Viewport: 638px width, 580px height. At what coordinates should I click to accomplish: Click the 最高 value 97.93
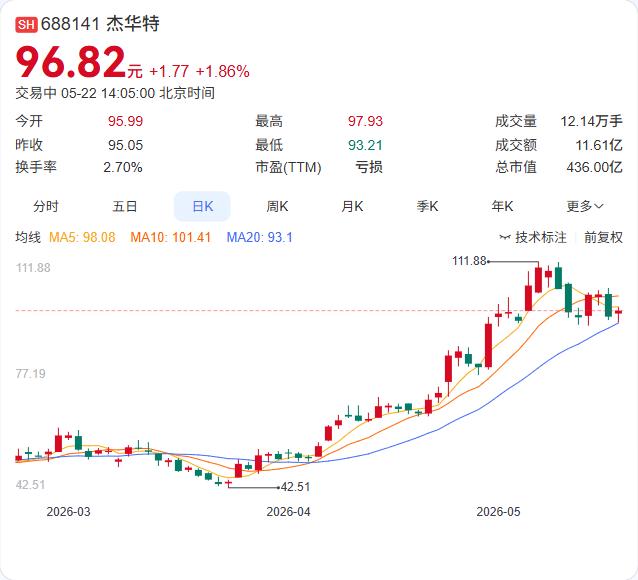tap(365, 121)
